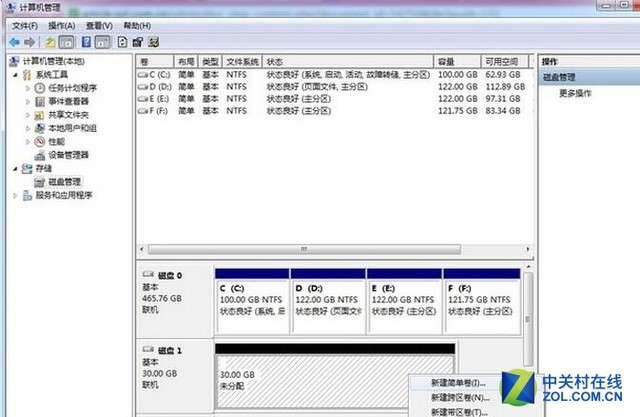640x417 pixels.
Task: Collapse the 系统工具 tree node
Action: (x=15, y=75)
